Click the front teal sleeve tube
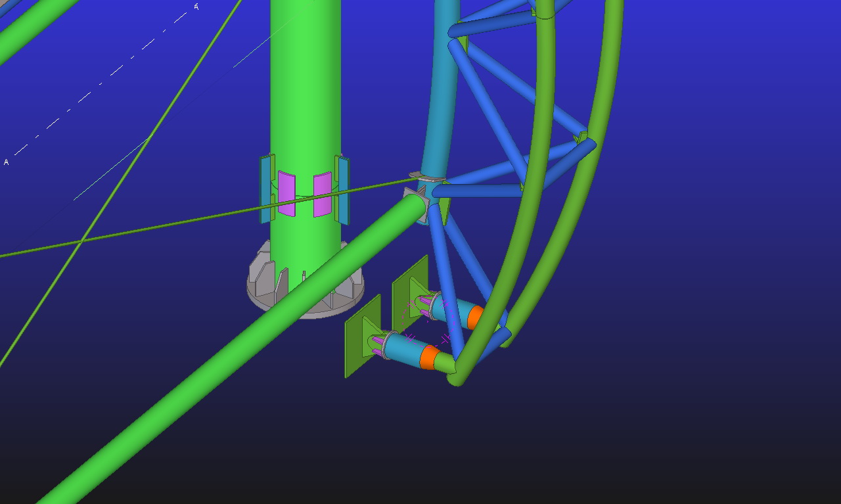The height and width of the screenshot is (504, 841). click(x=402, y=347)
